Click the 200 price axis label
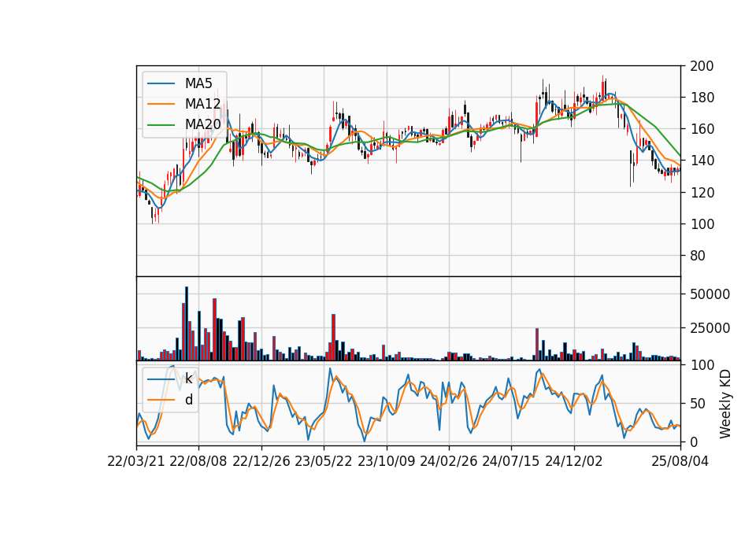 point(702,66)
